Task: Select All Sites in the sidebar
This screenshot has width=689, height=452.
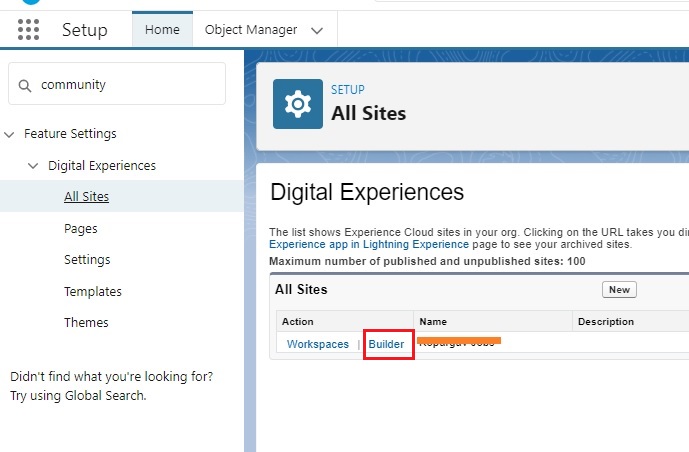Action: [x=87, y=196]
